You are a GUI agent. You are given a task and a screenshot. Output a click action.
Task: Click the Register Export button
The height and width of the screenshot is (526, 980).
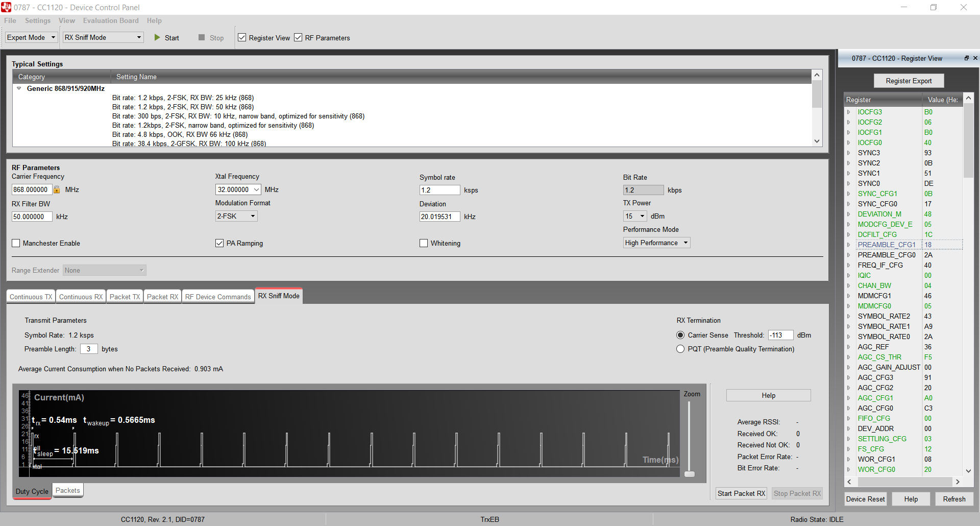[x=909, y=81]
